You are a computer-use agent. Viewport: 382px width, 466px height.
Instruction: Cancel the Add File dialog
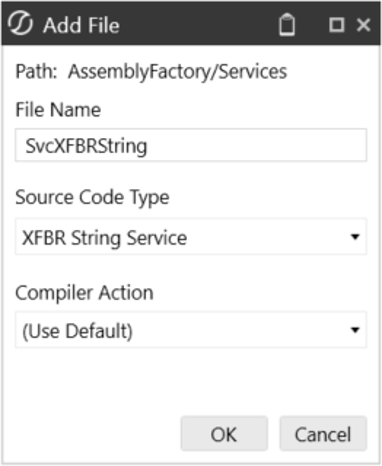coord(323,434)
